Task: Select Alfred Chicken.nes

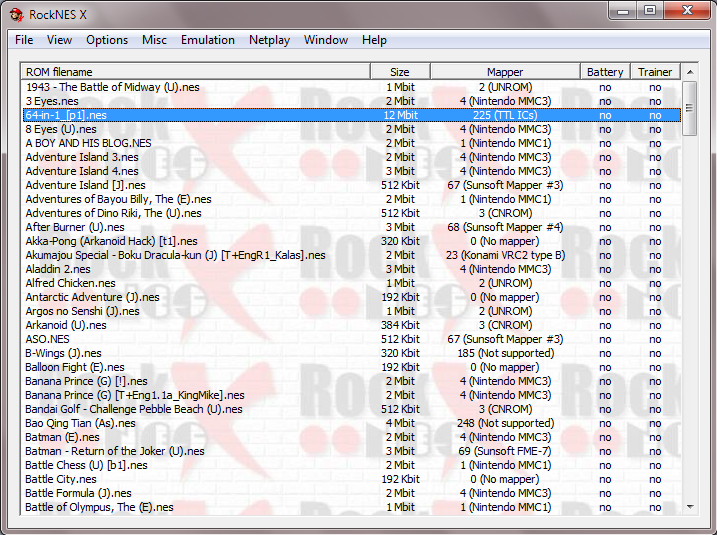Action: [70, 283]
